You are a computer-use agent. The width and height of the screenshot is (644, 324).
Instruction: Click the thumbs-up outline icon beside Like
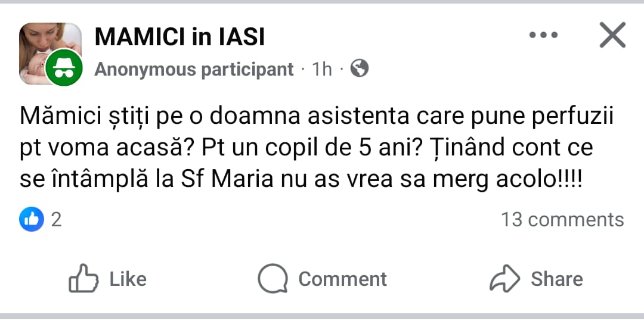click(x=83, y=279)
